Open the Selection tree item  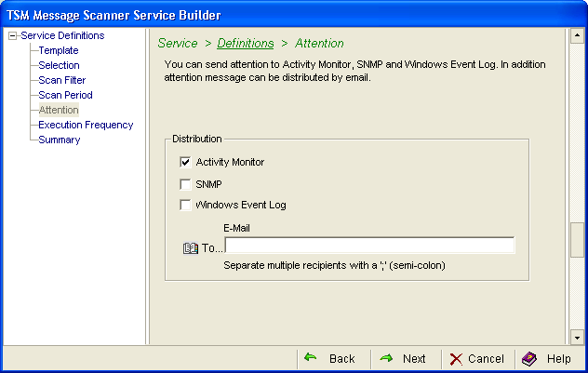pos(59,65)
